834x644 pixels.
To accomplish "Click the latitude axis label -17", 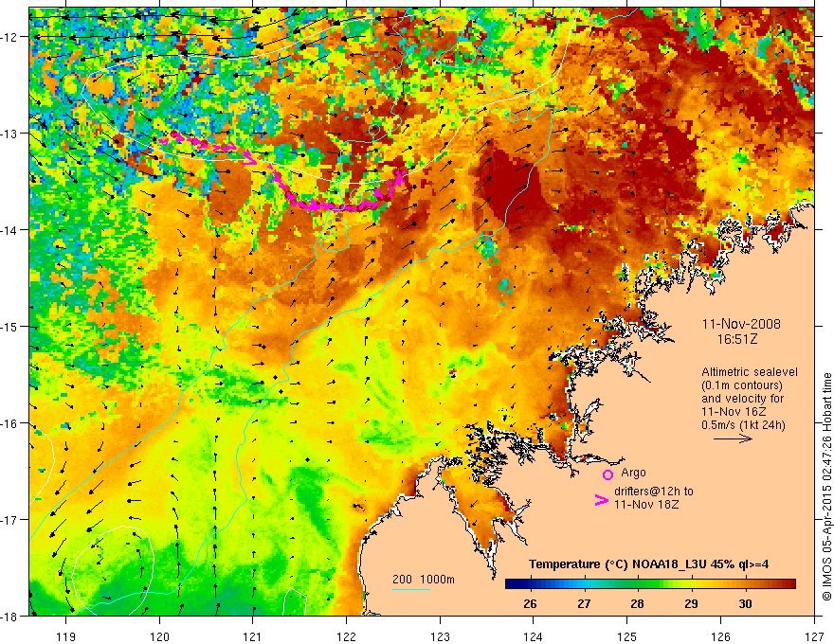I will 10,520.
